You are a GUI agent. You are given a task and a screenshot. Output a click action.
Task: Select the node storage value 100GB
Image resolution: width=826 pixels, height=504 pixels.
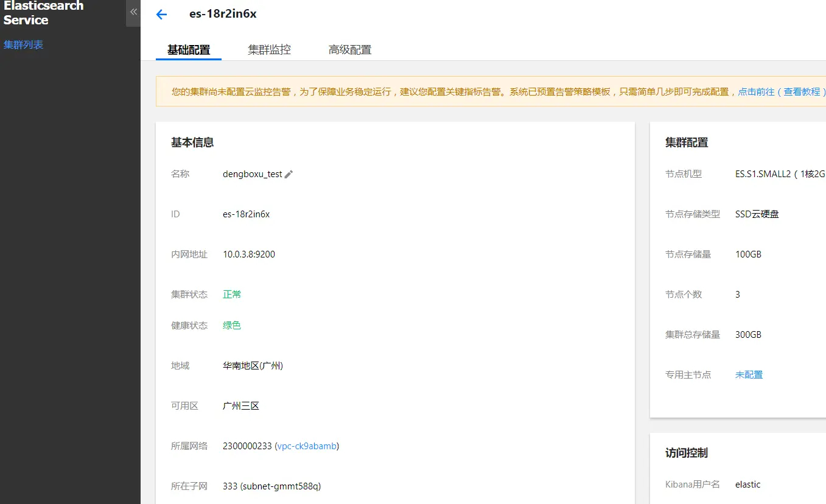coord(748,254)
